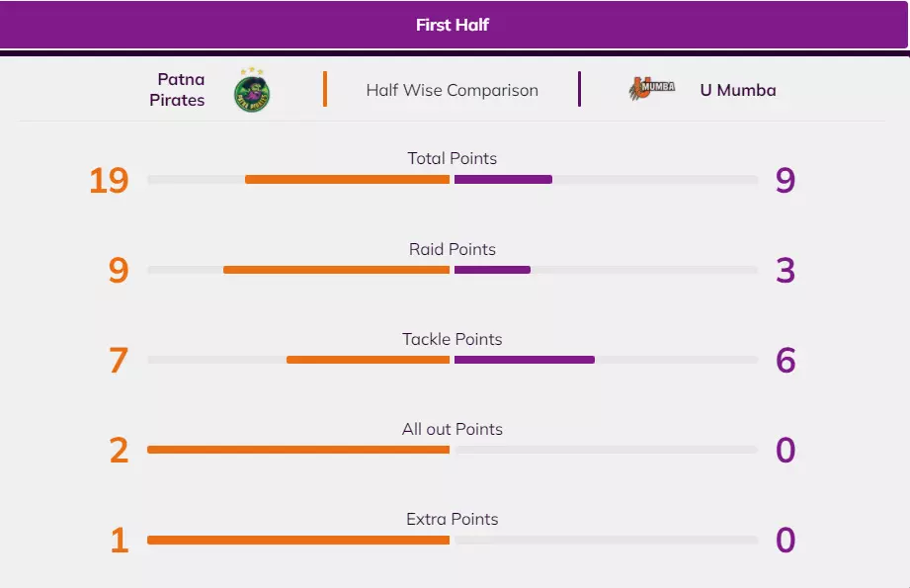Open the U Mumba team name link
Image resolution: width=910 pixels, height=588 pixels.
point(738,90)
